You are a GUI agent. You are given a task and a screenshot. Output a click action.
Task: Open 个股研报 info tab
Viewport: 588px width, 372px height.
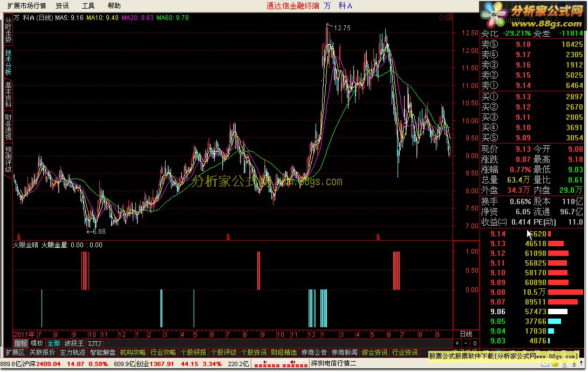(x=193, y=353)
